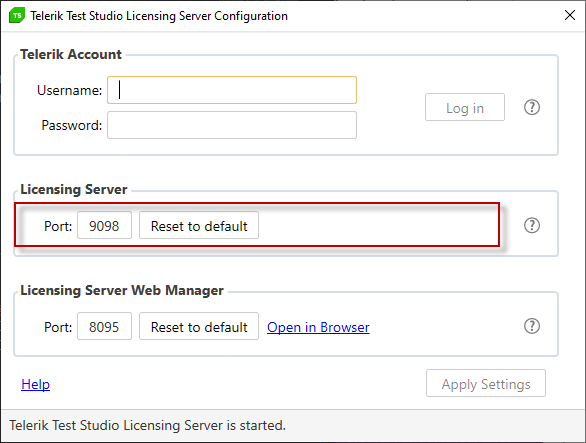Click the 'Username:' label
This screenshot has width=586, height=443.
69,90
